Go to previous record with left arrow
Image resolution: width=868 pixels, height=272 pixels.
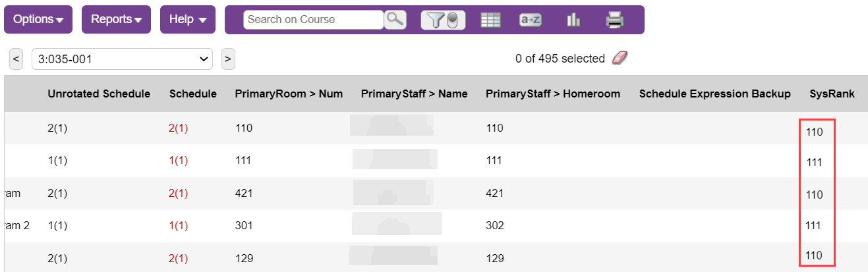[16, 59]
